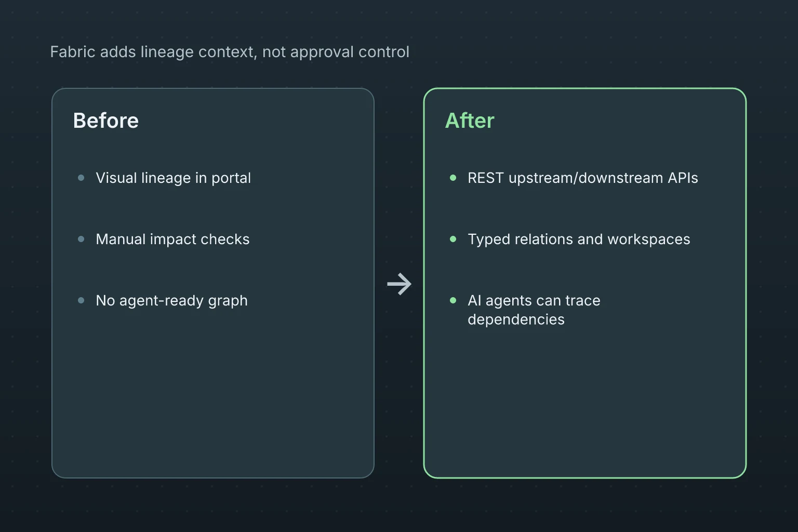798x532 pixels.
Task: Click the slide title about Fabric lineage context
Action: click(x=230, y=52)
